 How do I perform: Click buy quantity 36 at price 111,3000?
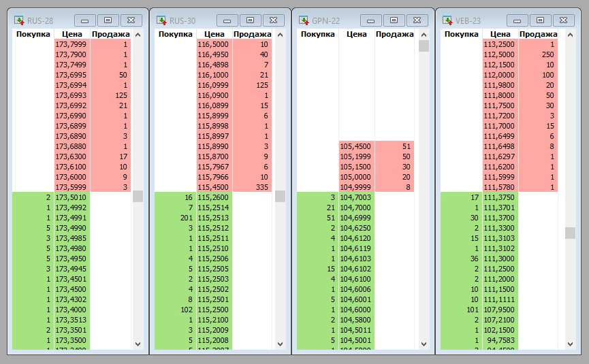[461, 259]
